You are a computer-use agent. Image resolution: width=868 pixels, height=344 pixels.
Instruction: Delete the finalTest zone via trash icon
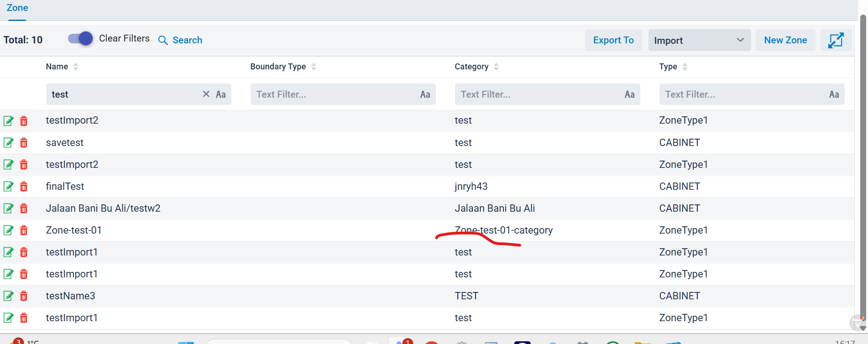tap(24, 187)
